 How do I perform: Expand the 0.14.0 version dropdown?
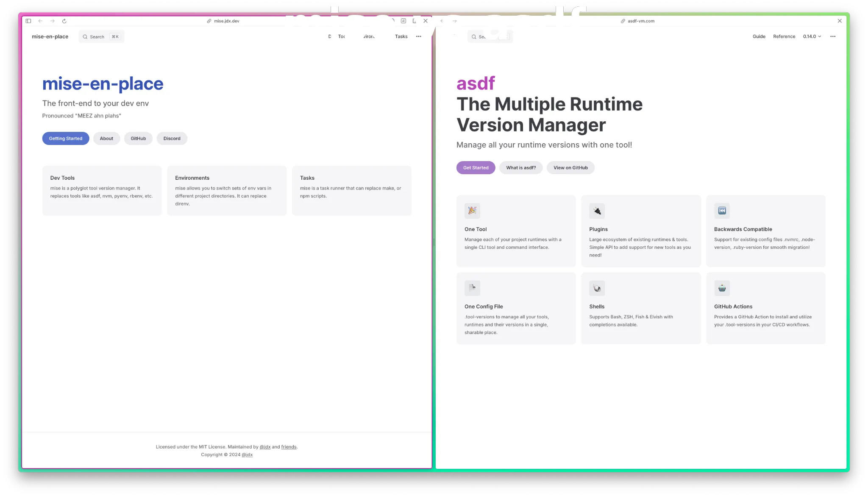click(x=812, y=36)
